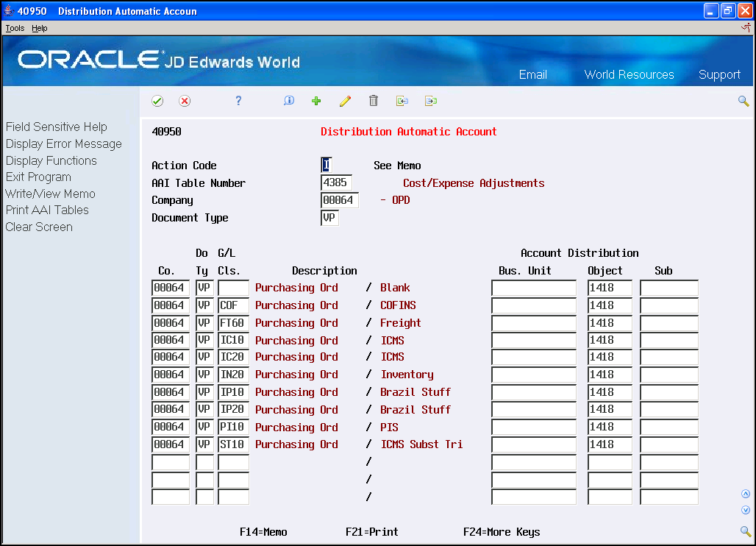Click the red X cancel icon
Image resolution: width=756 pixels, height=546 pixels.
coord(184,101)
